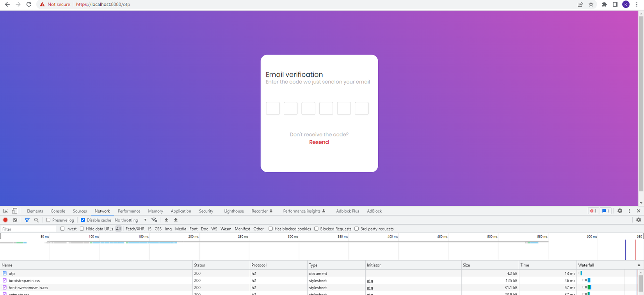Go forward using the browser forward arrow
644x295 pixels.
pos(18,4)
